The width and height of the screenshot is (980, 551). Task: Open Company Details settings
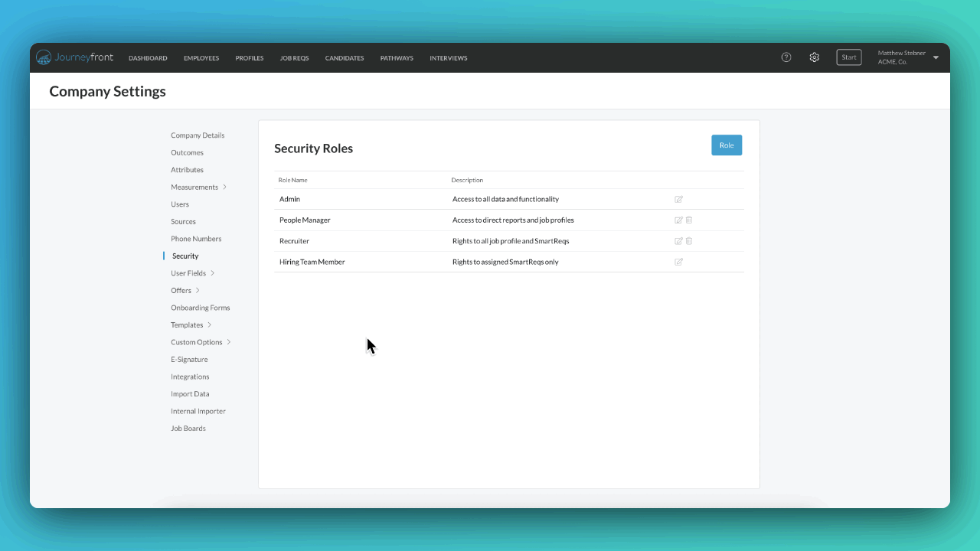[197, 135]
